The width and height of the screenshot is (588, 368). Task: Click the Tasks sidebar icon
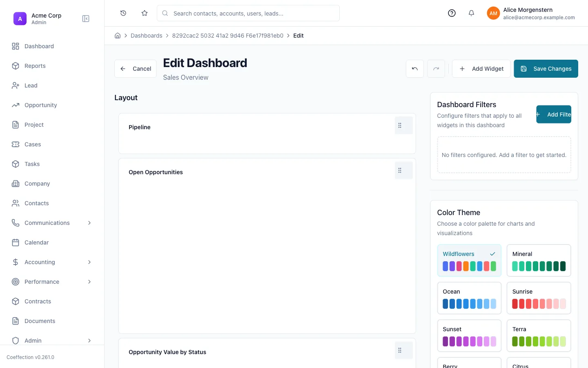[16, 164]
